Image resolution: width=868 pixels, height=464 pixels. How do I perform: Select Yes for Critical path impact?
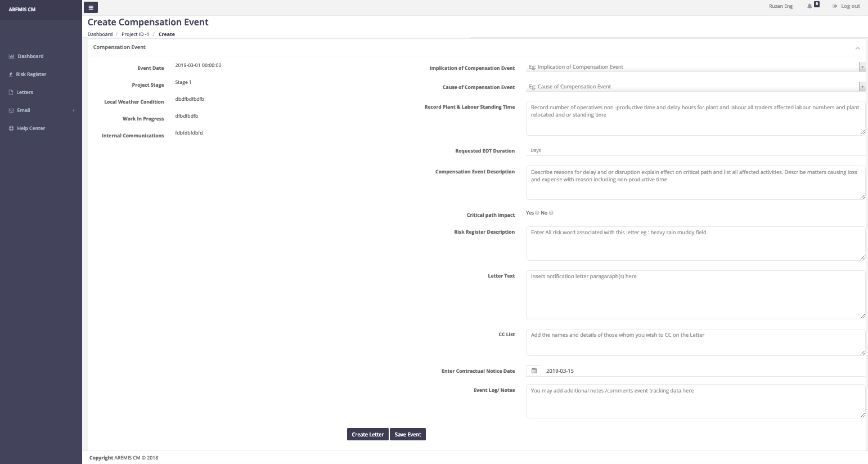click(537, 213)
